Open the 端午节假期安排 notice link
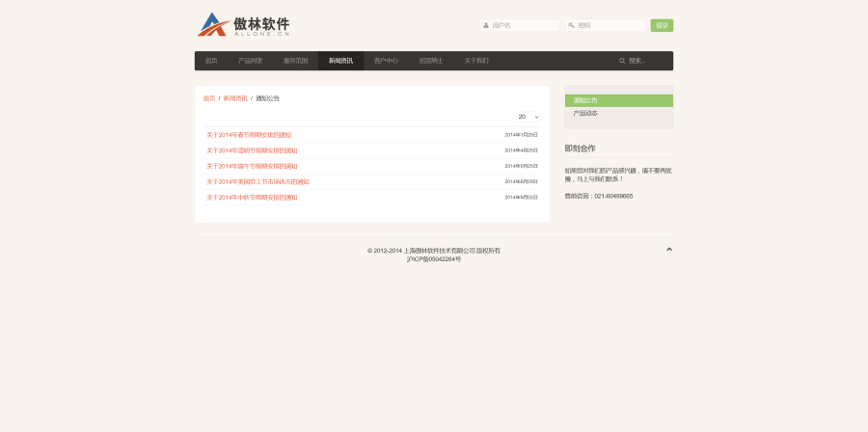Image resolution: width=868 pixels, height=432 pixels. click(x=252, y=166)
